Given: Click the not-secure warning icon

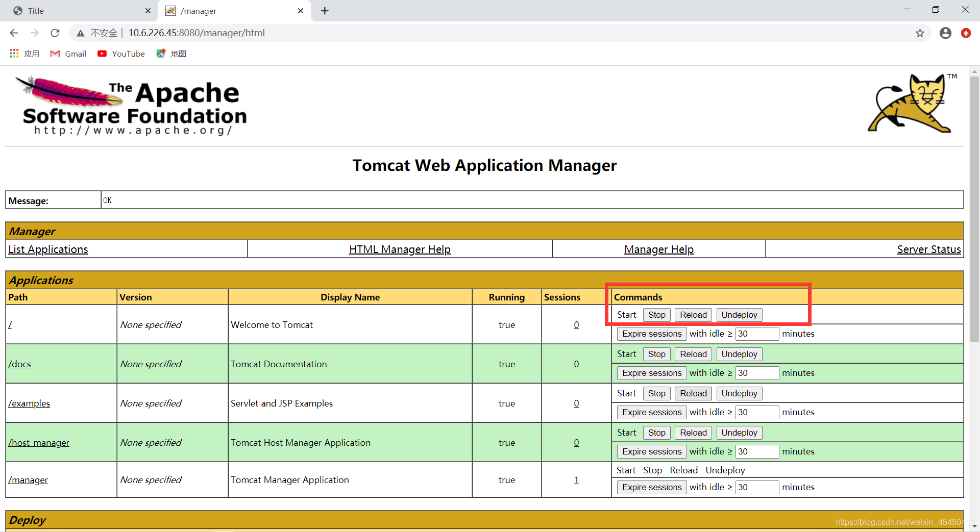Looking at the screenshot, I should [x=81, y=33].
